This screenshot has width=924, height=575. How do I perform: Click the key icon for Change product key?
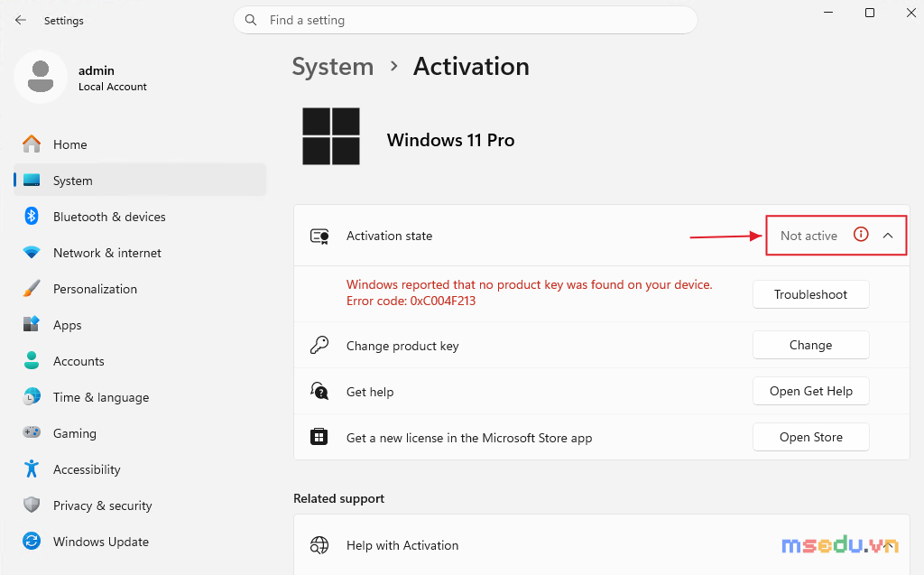tap(319, 345)
